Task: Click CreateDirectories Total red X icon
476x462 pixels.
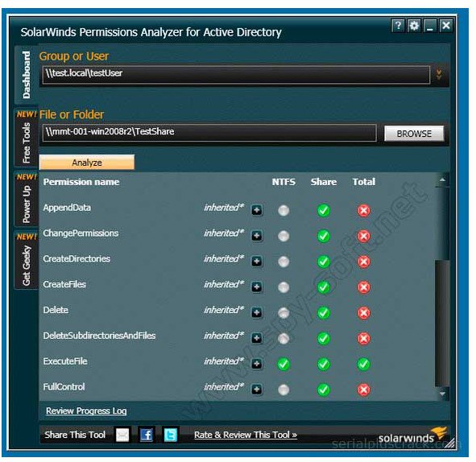Action: [x=364, y=262]
